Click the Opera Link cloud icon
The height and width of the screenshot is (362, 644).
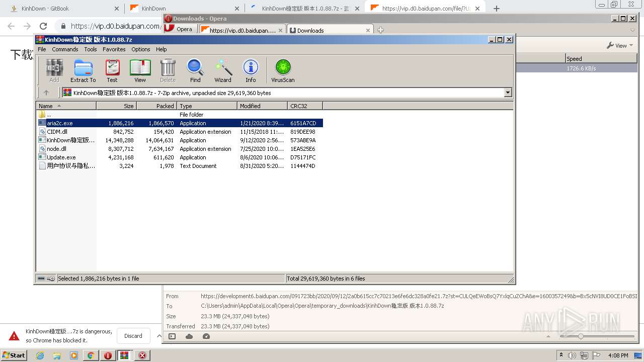(x=189, y=336)
